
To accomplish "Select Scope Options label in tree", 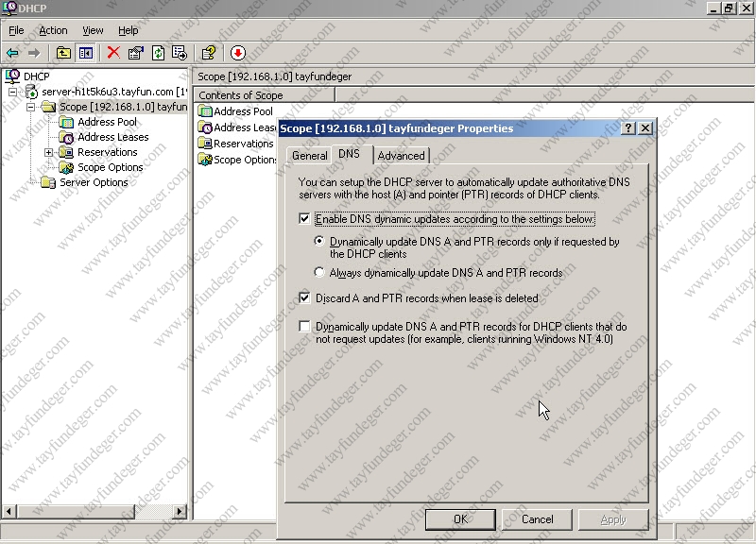I will click(111, 168).
